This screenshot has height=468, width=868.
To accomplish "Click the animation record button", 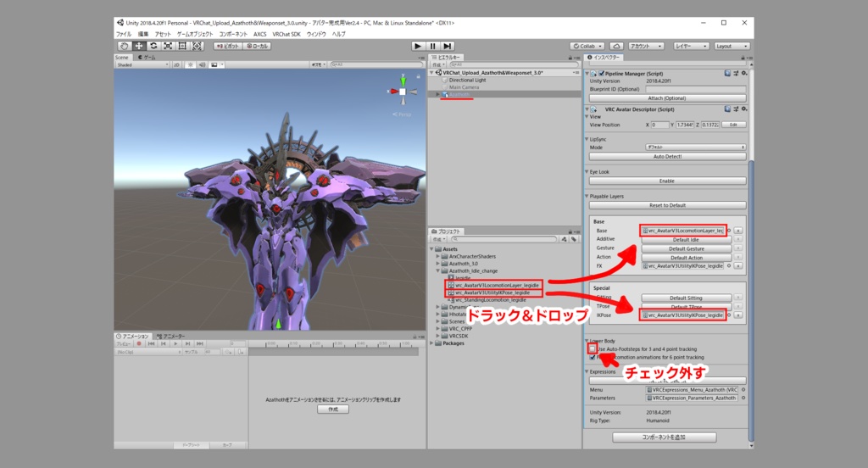I will click(139, 344).
